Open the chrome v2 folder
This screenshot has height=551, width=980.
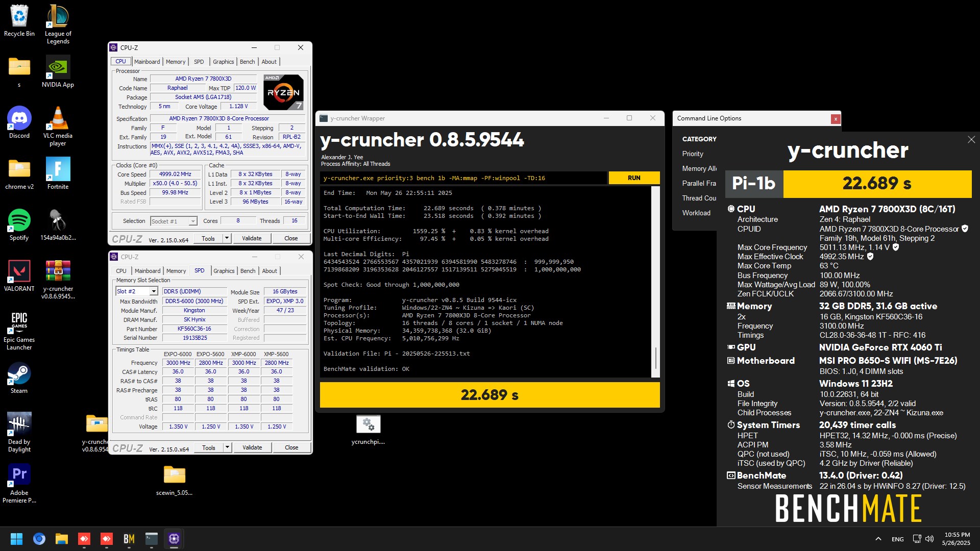point(19,174)
